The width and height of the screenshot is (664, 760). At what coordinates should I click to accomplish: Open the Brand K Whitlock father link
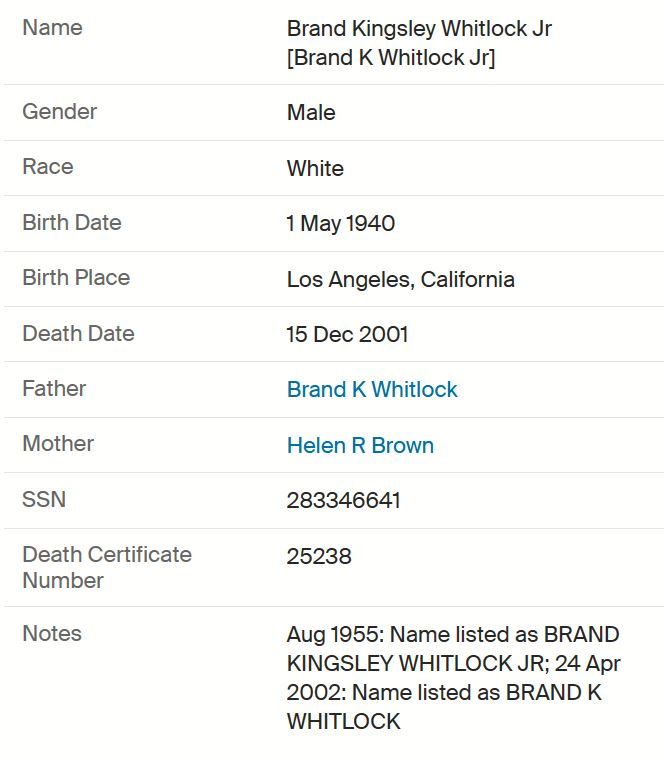(x=372, y=389)
